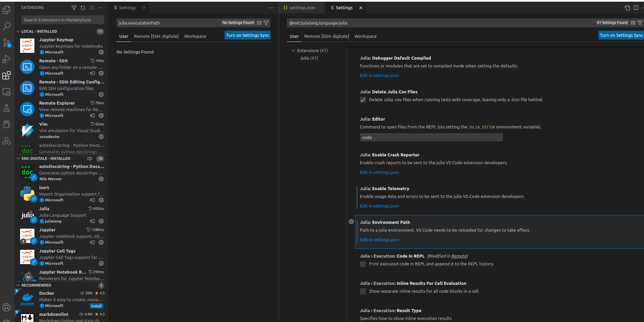Clear settings search in right Settings editor
Screen dimensions: 644x322
(633, 23)
